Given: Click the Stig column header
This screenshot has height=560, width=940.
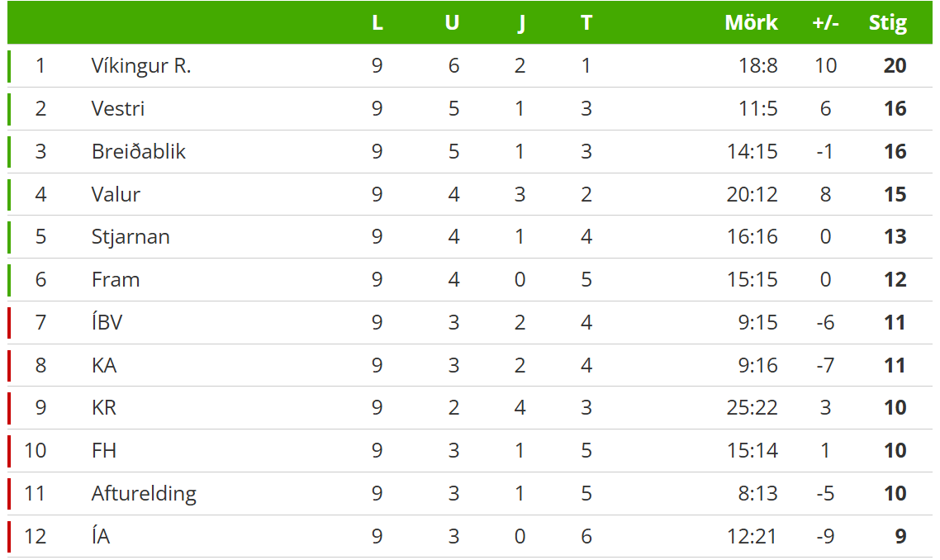Looking at the screenshot, I should pos(887,23).
